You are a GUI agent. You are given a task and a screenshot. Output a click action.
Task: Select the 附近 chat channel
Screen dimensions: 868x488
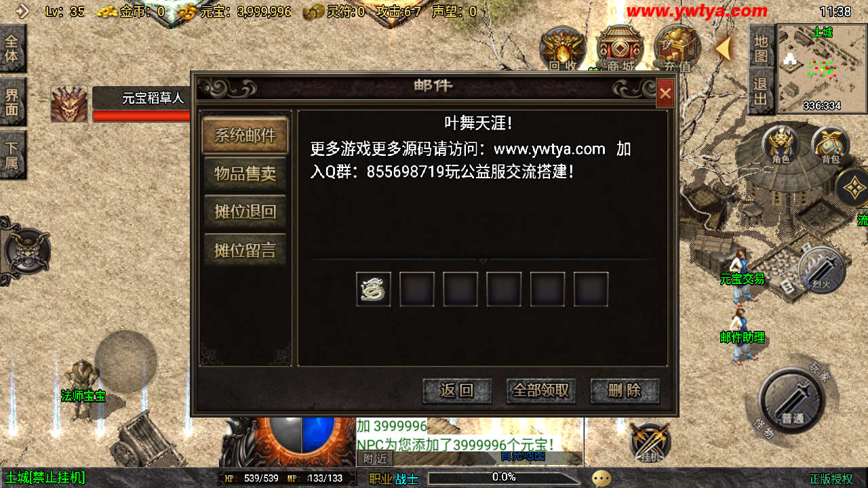click(x=375, y=459)
